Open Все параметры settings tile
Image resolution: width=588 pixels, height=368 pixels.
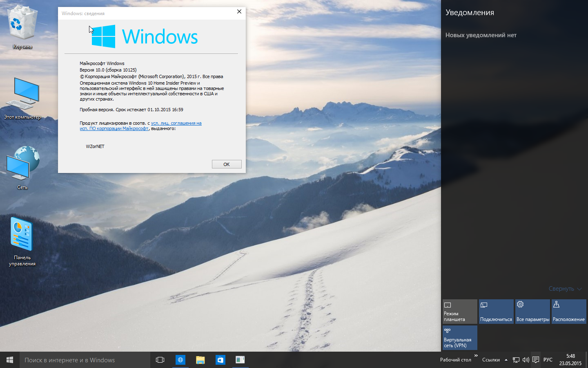[532, 312]
